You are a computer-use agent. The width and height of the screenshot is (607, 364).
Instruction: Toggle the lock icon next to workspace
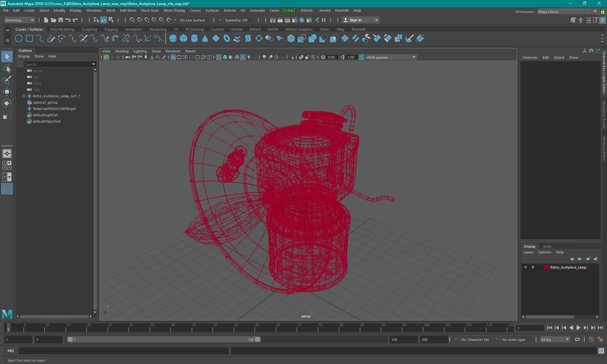(603, 12)
